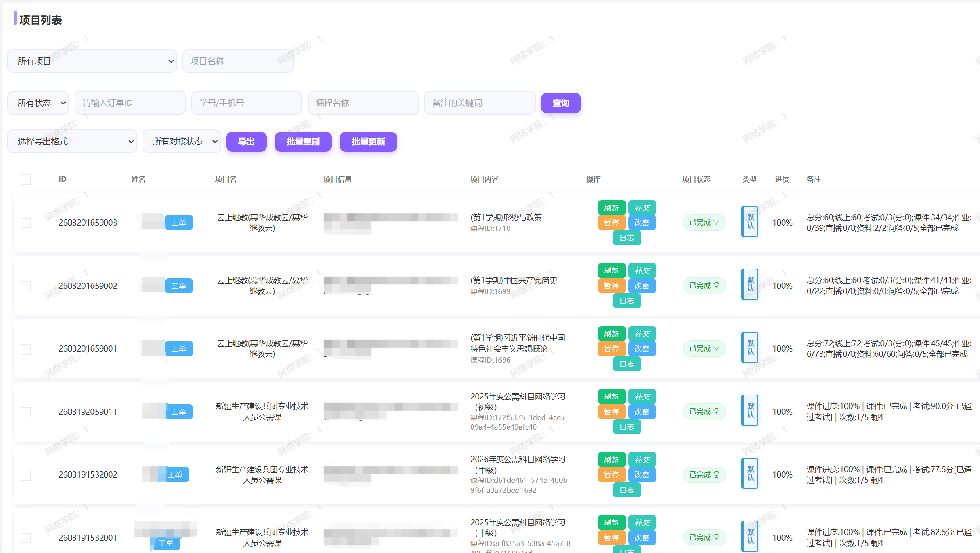
Task: Open 日志 for project 2603191532002
Action: (x=626, y=490)
